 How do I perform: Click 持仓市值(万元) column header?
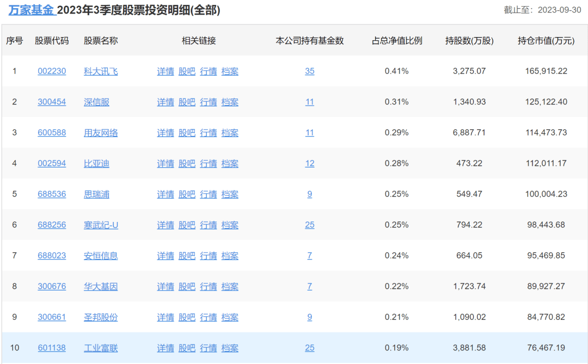[546, 41]
